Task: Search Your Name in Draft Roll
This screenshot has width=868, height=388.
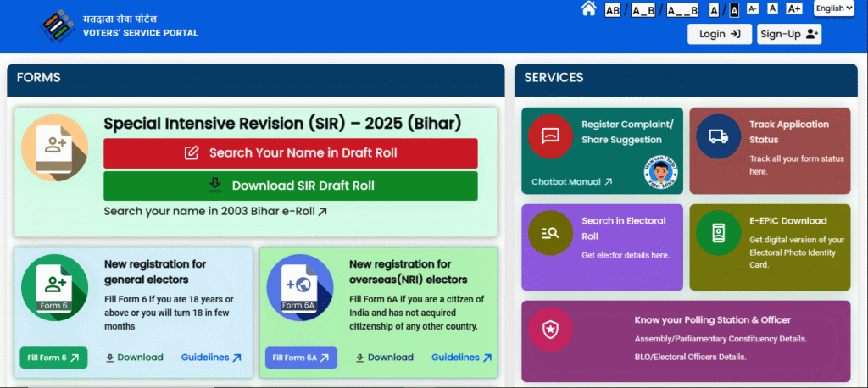Action: pyautogui.click(x=291, y=153)
